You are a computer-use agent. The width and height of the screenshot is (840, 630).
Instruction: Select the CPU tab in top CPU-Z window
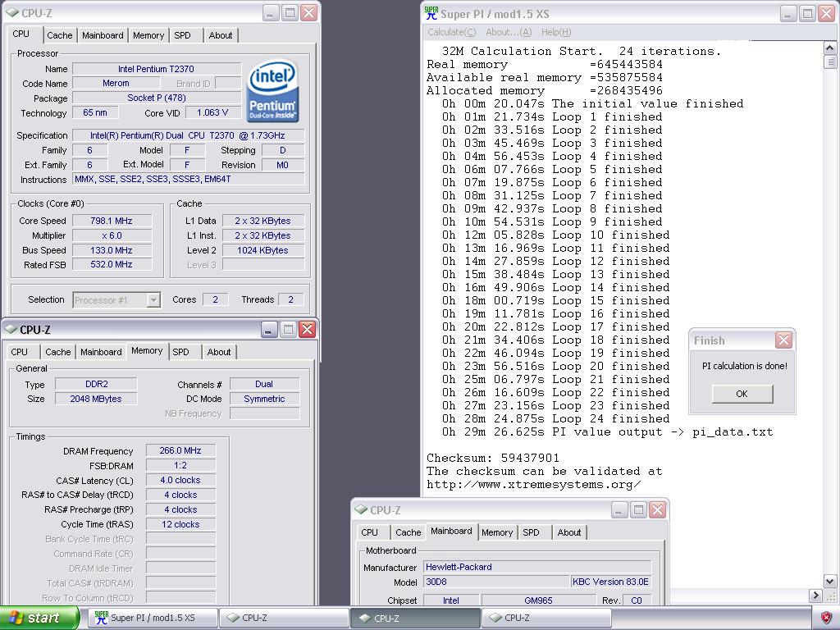(21, 34)
